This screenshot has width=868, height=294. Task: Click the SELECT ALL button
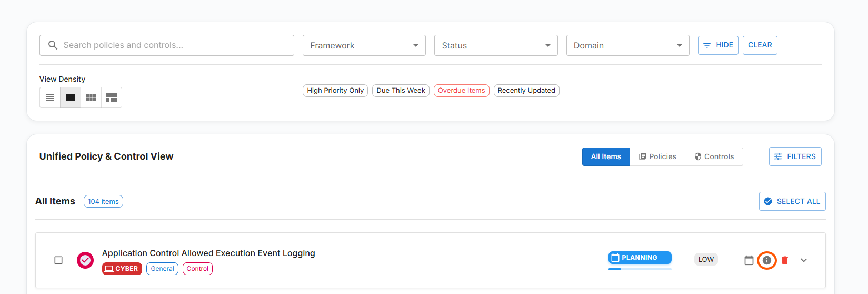792,201
